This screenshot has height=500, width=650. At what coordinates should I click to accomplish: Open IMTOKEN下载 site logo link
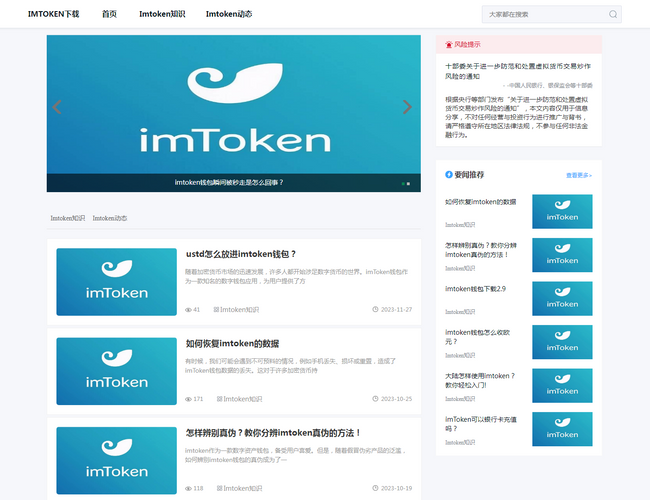[53, 14]
